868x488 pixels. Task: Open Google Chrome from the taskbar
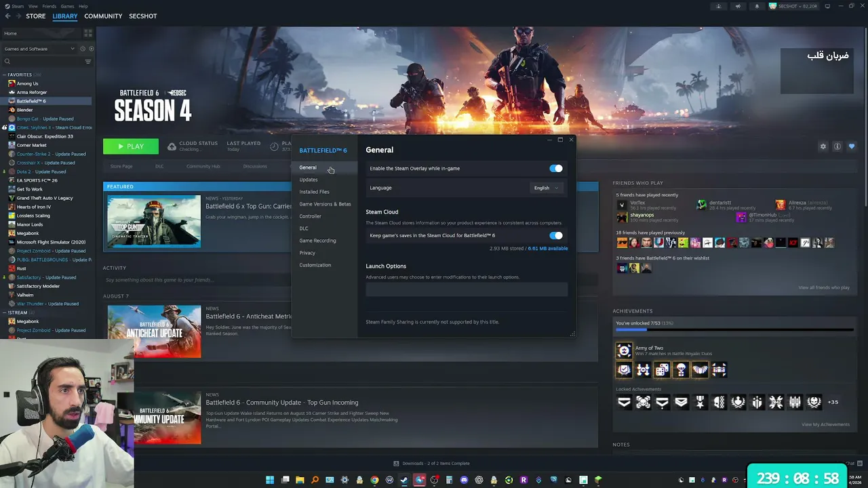pyautogui.click(x=374, y=481)
